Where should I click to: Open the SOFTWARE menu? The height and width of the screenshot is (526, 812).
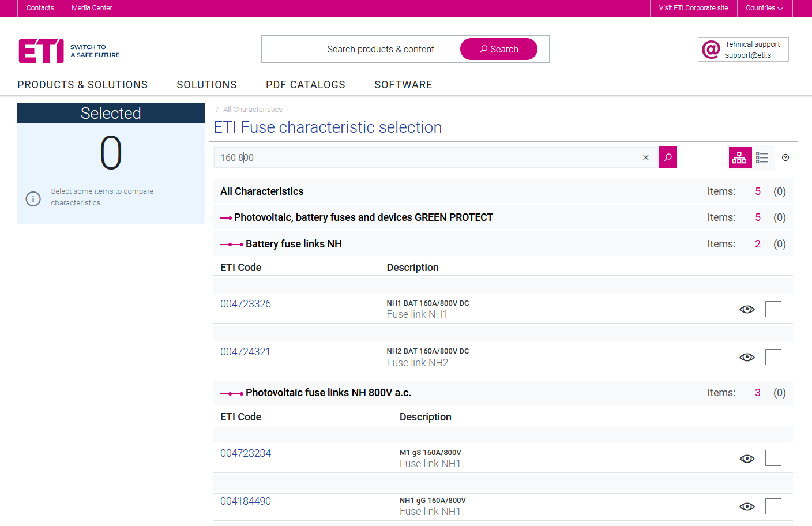(403, 85)
